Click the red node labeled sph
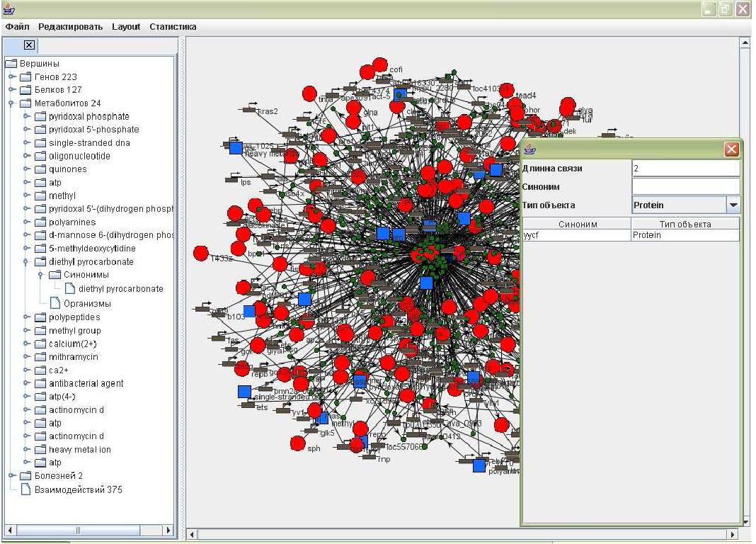The width and height of the screenshot is (756, 544). tap(298, 443)
